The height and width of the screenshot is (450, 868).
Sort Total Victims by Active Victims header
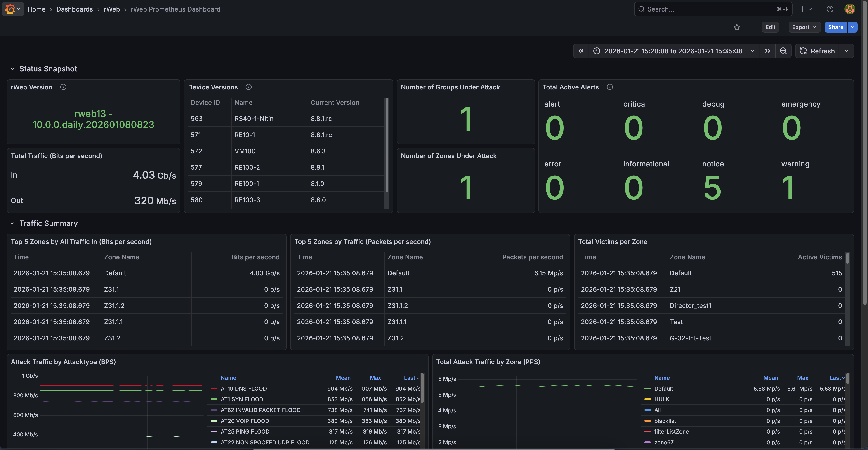[819, 257]
